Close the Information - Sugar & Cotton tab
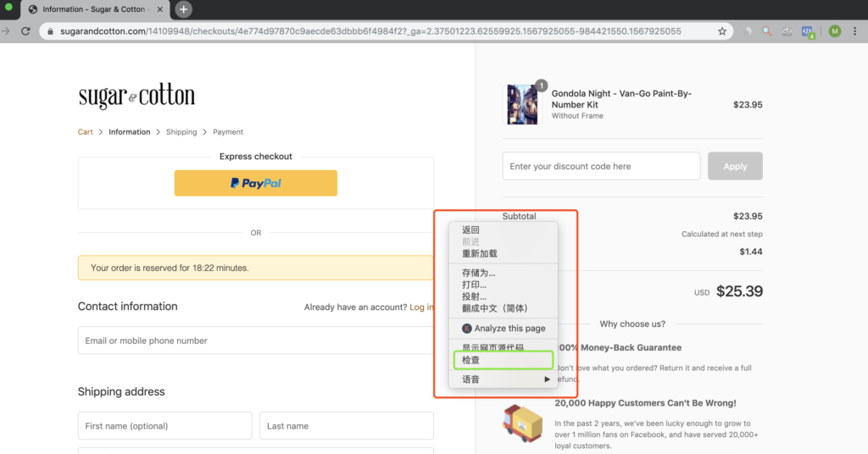868x454 pixels. tap(159, 9)
